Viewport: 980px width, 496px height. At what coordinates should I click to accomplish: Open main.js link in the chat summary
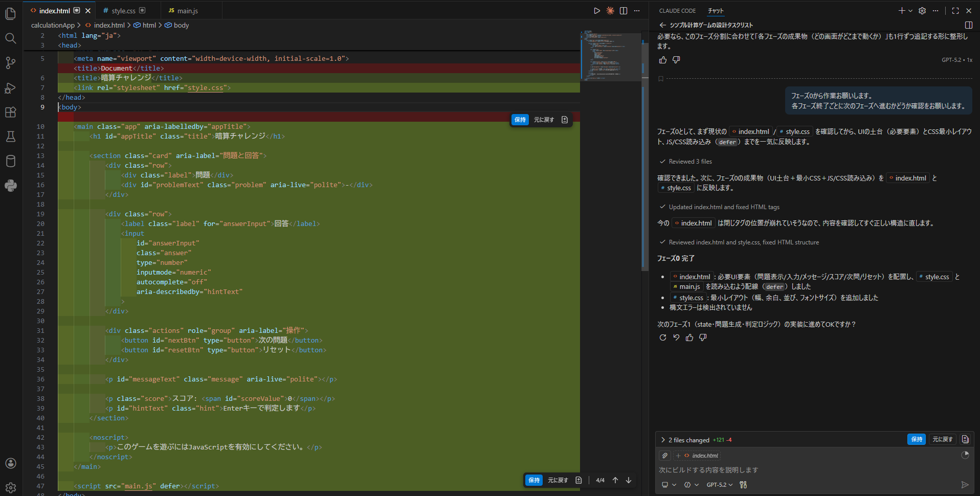click(686, 287)
